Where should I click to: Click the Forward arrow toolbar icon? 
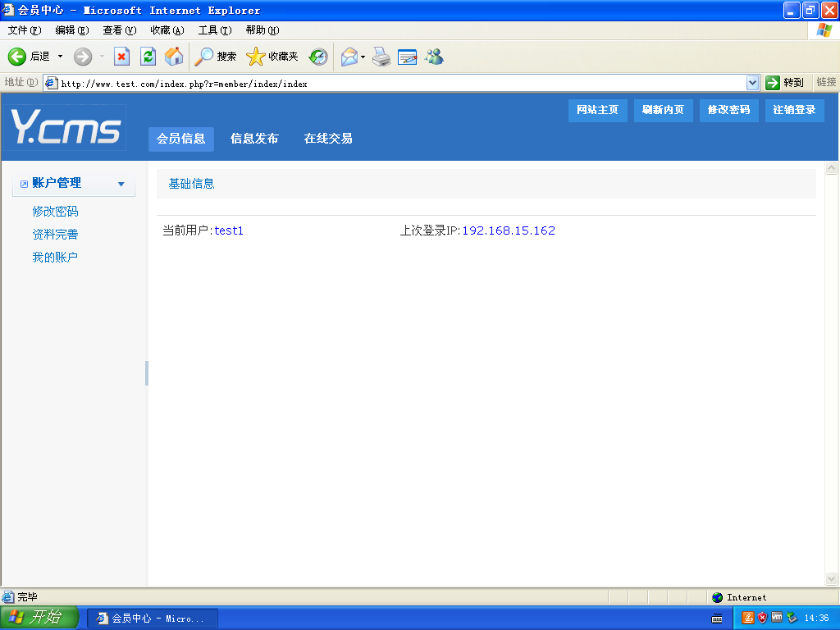[x=83, y=57]
